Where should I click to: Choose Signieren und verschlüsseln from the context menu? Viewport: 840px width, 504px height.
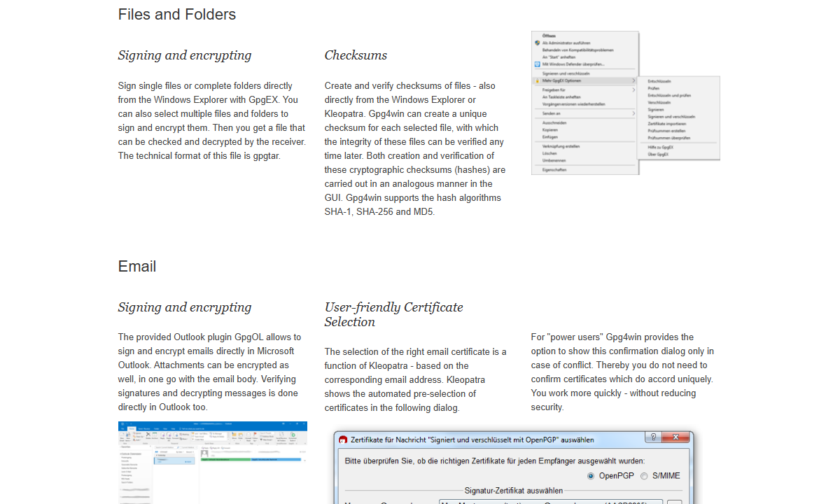coord(567,73)
